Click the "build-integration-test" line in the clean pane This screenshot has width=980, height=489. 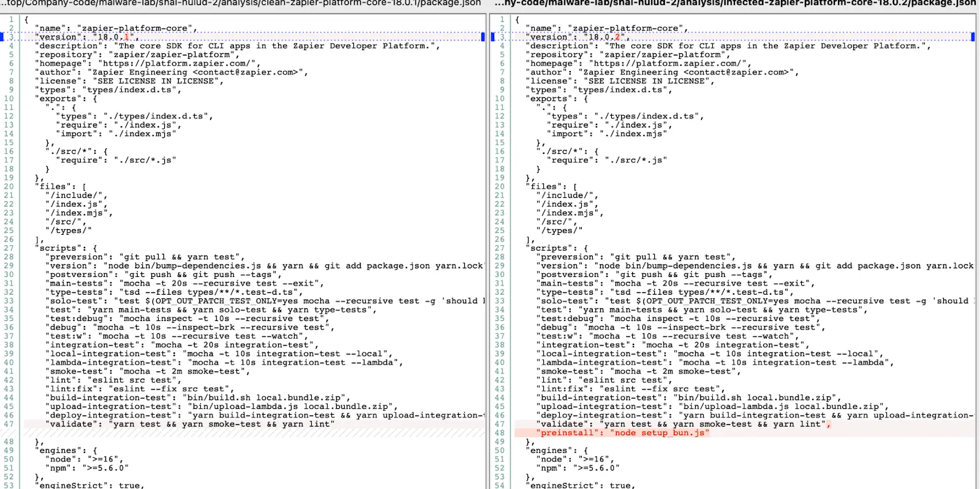coord(198,398)
